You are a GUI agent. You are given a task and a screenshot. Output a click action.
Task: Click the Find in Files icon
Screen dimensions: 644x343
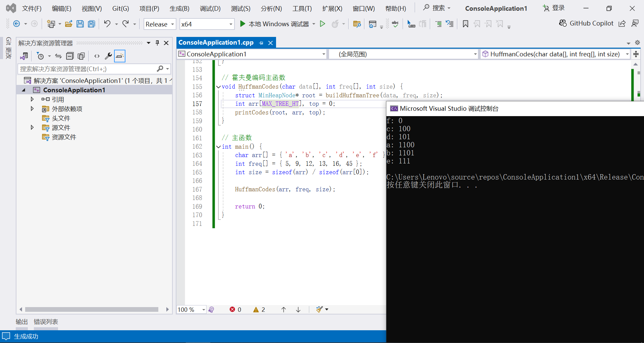coord(357,24)
